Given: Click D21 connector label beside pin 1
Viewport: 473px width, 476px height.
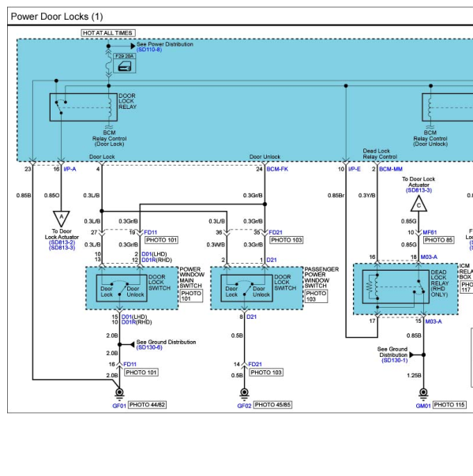Looking at the screenshot, I should (x=272, y=260).
